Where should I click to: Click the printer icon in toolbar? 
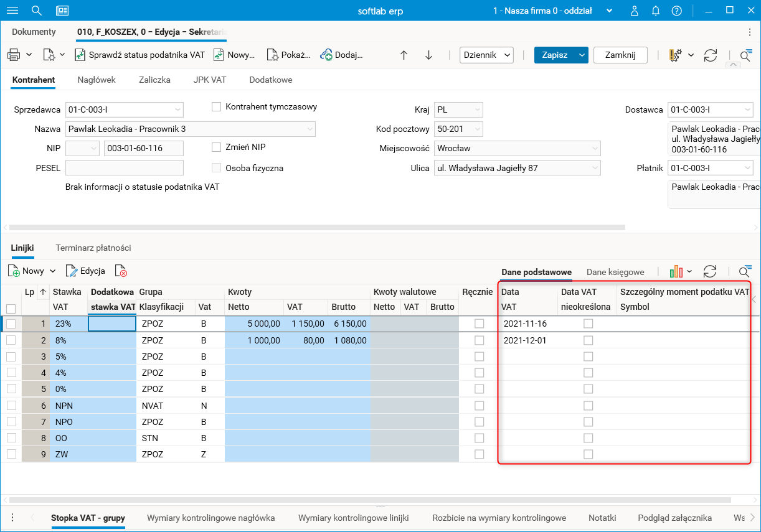coord(14,55)
